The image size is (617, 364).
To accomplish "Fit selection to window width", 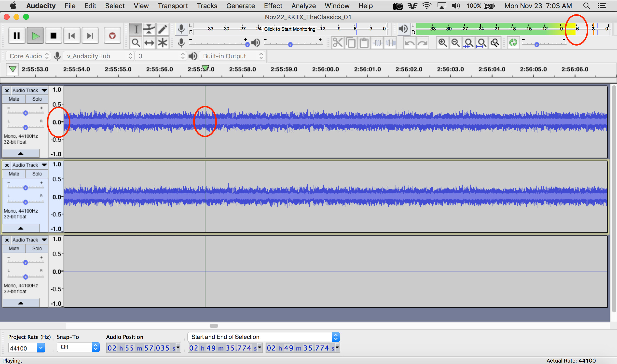I will click(468, 43).
